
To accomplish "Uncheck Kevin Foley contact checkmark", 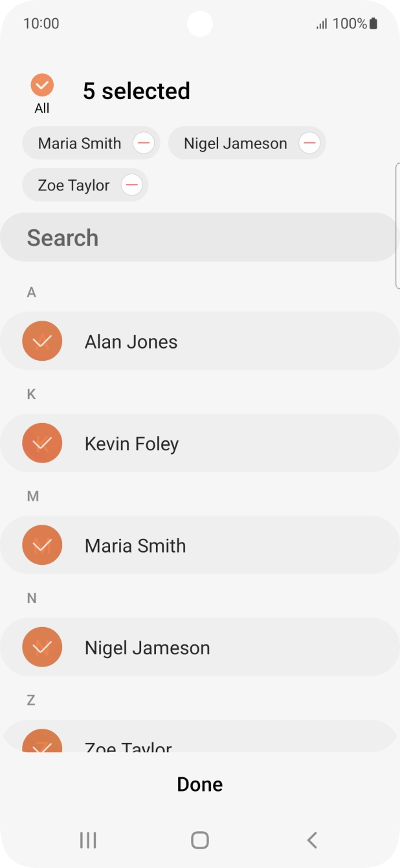I will pyautogui.click(x=42, y=443).
